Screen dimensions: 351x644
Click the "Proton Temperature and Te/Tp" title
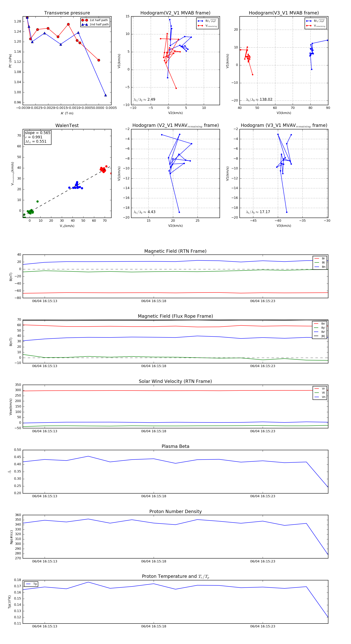coord(175,576)
